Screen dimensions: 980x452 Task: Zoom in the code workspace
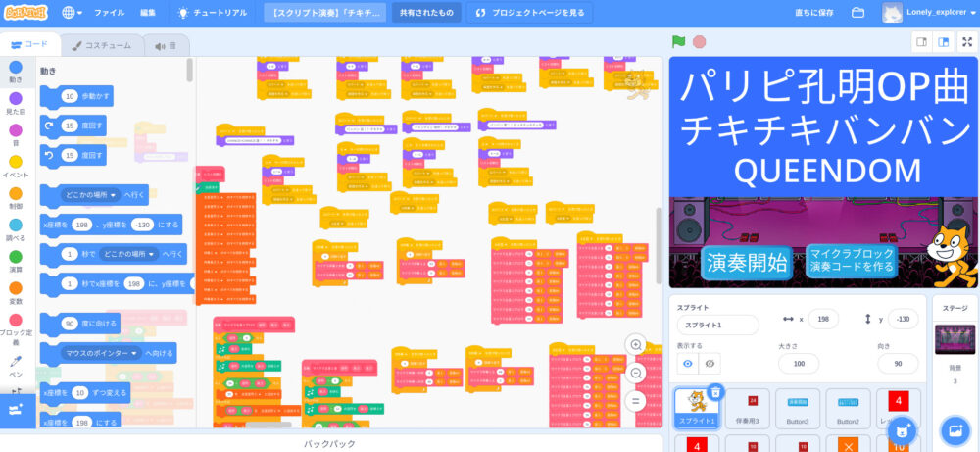pos(636,345)
